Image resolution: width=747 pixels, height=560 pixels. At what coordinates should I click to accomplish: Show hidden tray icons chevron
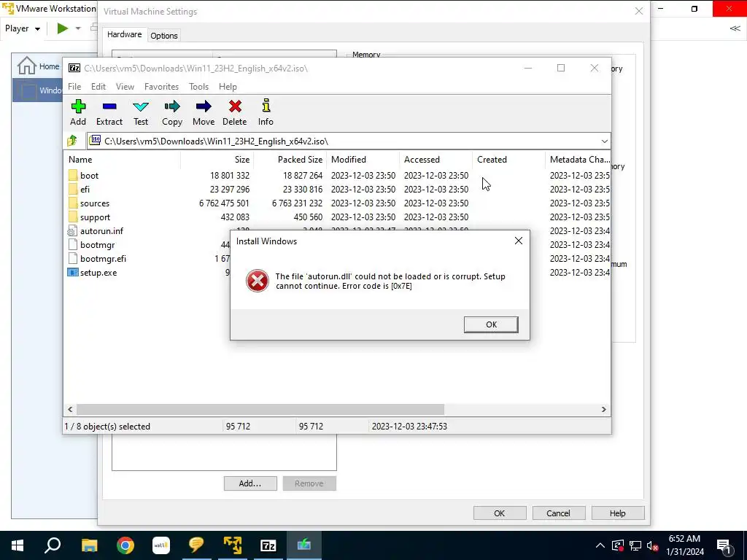coord(600,545)
